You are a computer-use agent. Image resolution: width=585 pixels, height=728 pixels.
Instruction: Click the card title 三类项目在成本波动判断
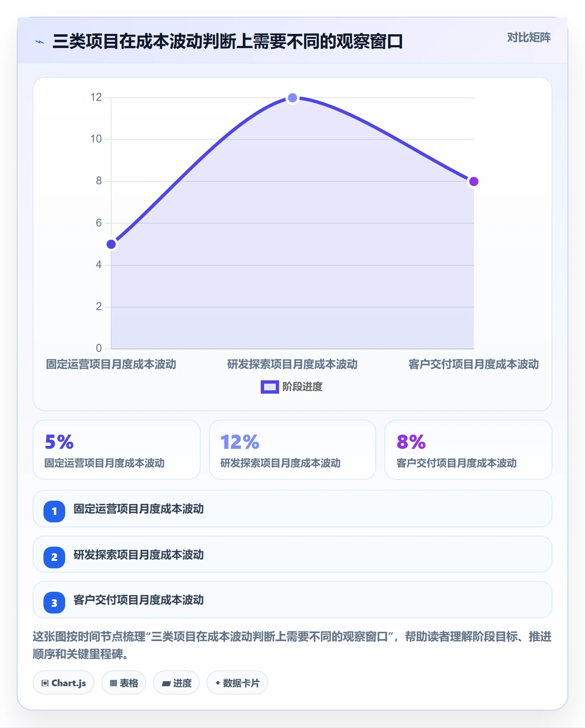click(x=228, y=41)
